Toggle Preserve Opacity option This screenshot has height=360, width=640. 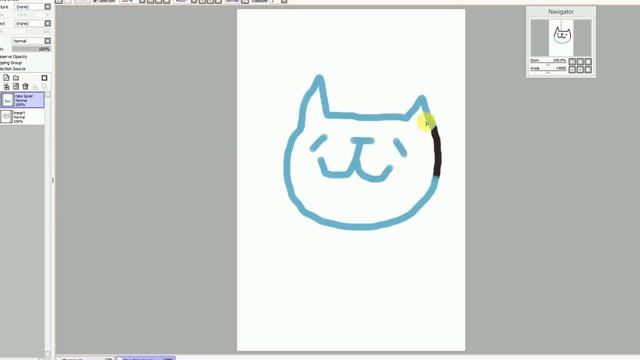click(x=13, y=57)
